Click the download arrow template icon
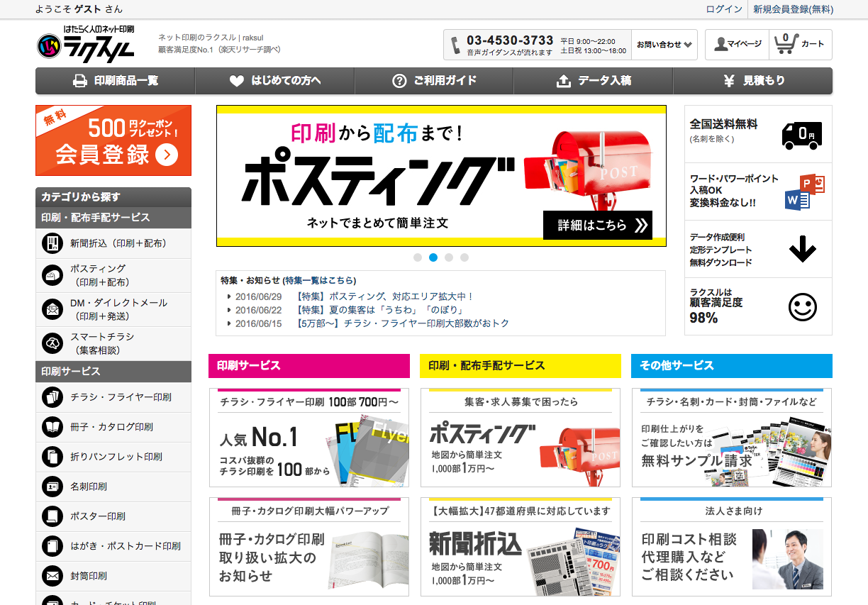 pos(802,250)
